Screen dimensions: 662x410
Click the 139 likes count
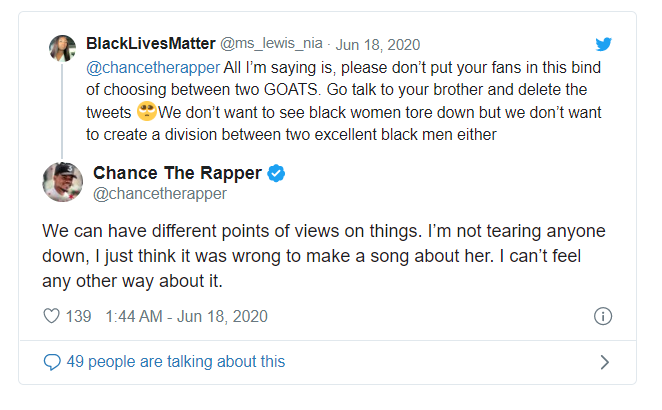click(x=78, y=316)
